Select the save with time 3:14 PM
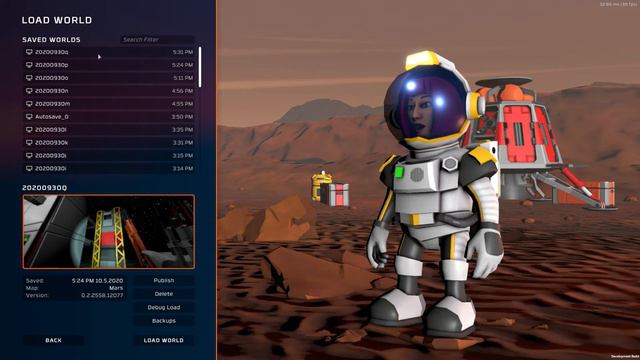Screen dimensions: 640x360 click(x=109, y=169)
